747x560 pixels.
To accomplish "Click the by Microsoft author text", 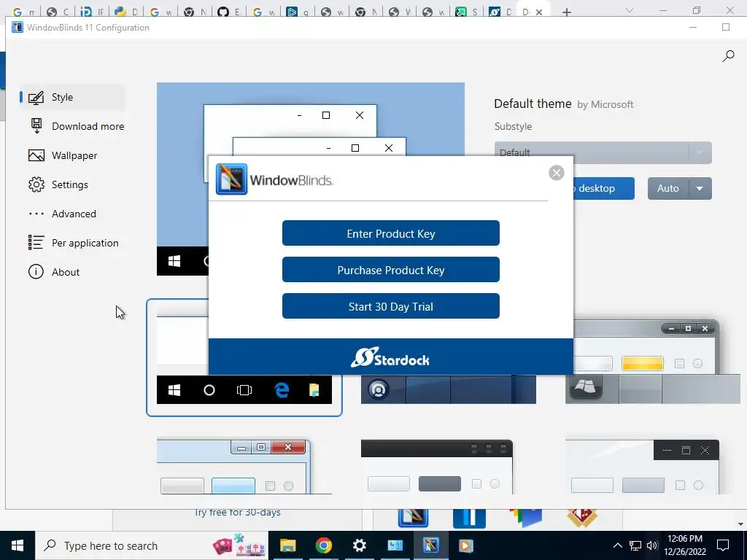I will tap(605, 105).
